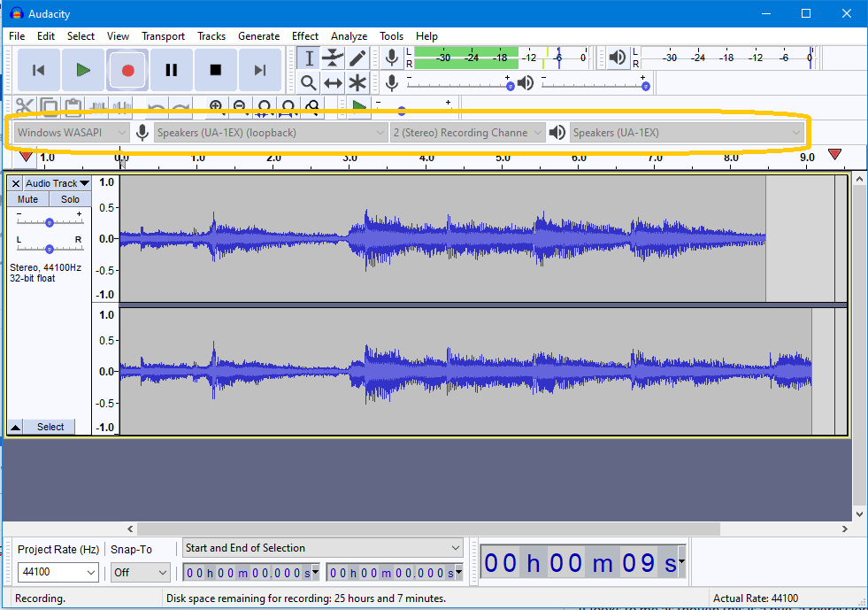This screenshot has height=610, width=868.
Task: Solo the Audio Track
Action: click(x=70, y=199)
